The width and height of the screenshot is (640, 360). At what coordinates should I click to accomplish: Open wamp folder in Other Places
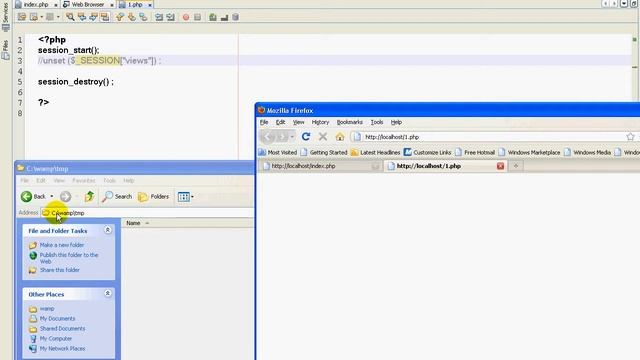click(47, 309)
